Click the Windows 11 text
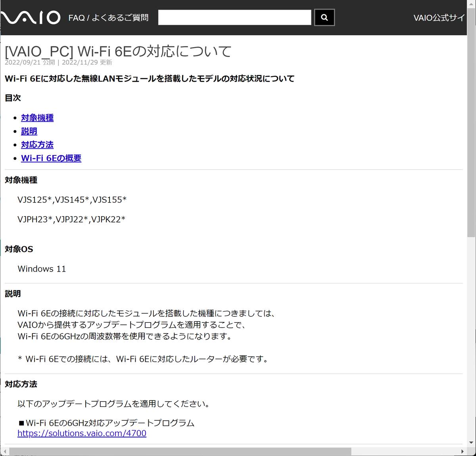 42,269
